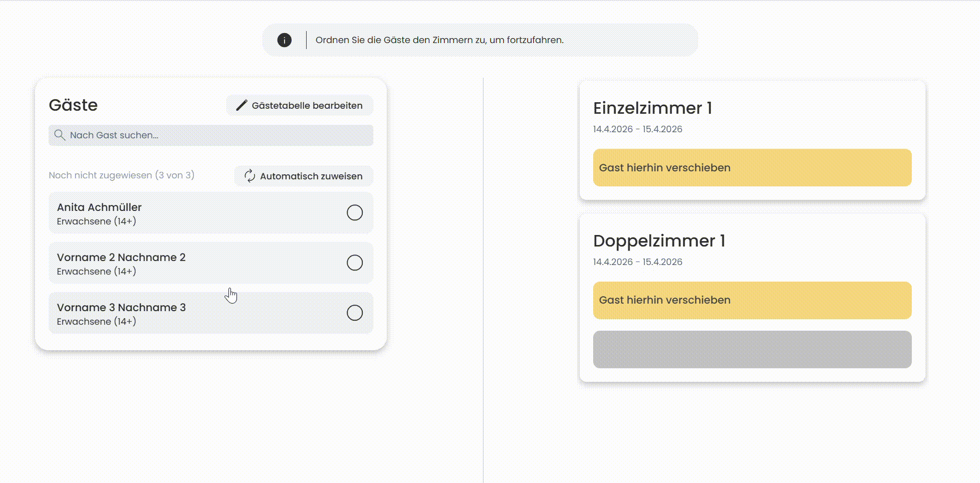980x483 pixels.
Task: Move guest into Doppelzimmer 1 first slot
Action: (x=752, y=300)
